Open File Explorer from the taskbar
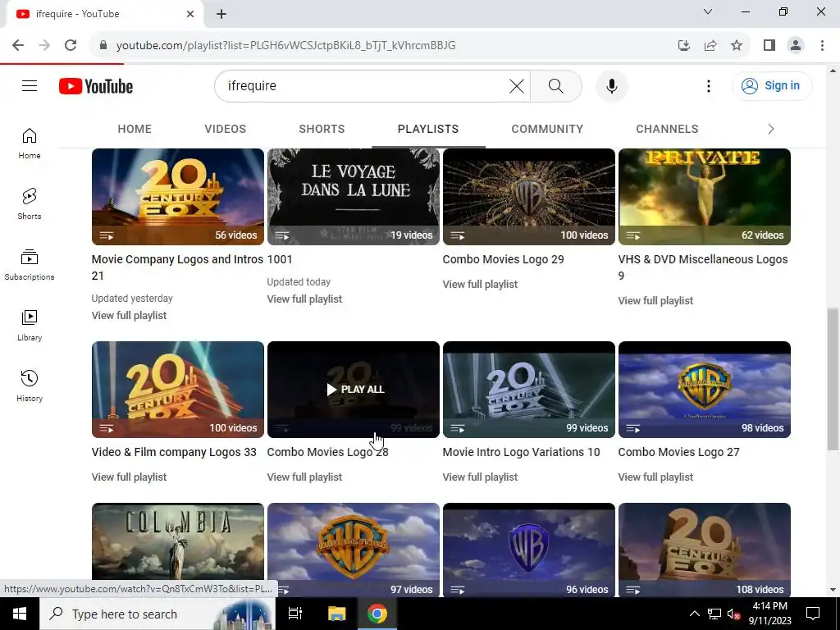Image resolution: width=840 pixels, height=630 pixels. [336, 614]
